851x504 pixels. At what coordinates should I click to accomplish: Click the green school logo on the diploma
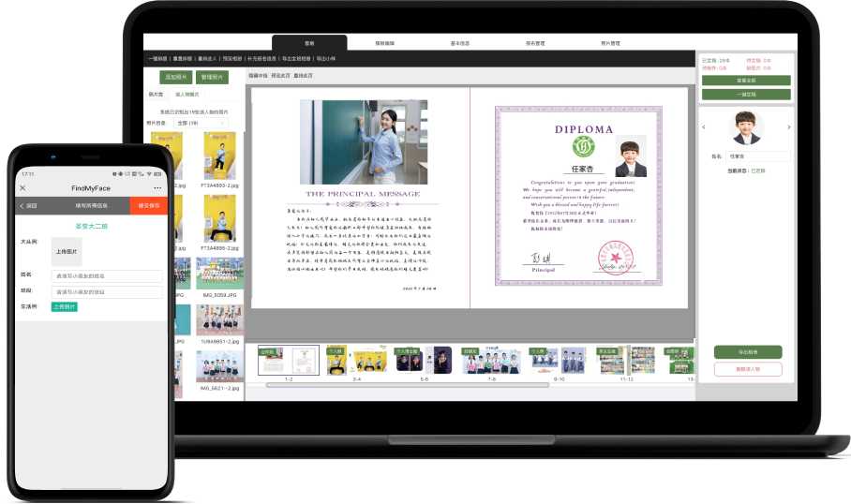tap(584, 146)
